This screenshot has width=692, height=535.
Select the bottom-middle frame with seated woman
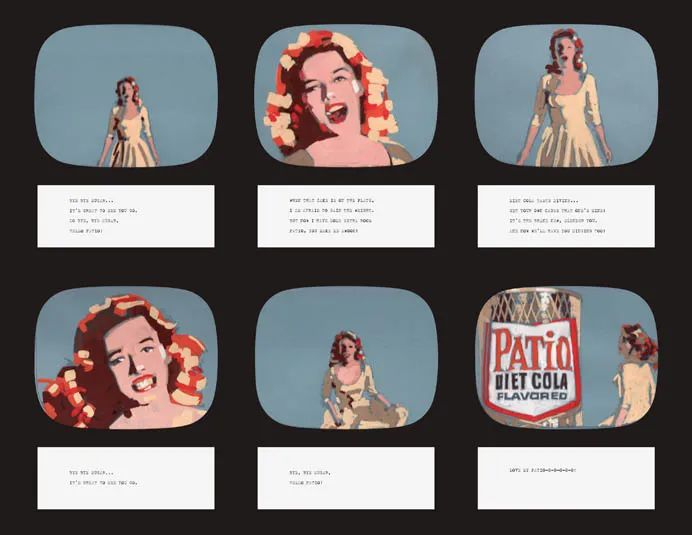(346, 358)
